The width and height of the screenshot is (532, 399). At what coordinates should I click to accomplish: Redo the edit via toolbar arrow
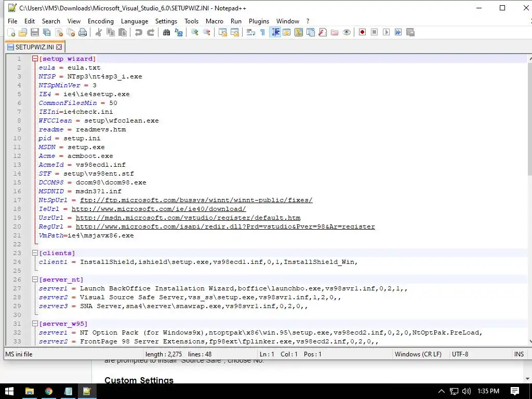click(x=151, y=32)
